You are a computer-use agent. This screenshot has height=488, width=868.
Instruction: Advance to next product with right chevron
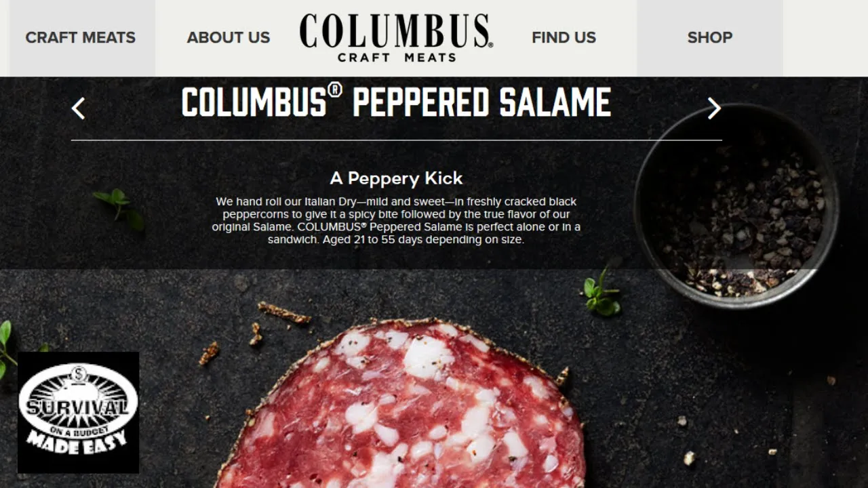click(714, 108)
